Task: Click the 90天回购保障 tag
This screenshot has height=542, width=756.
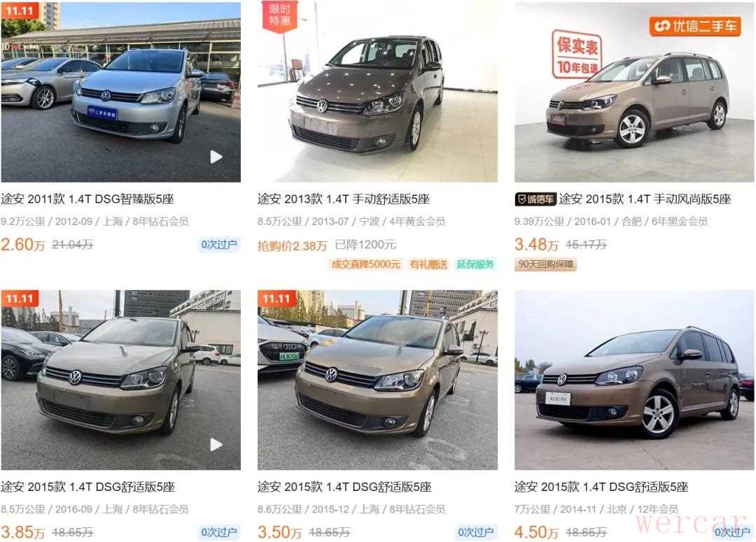Action: click(545, 264)
